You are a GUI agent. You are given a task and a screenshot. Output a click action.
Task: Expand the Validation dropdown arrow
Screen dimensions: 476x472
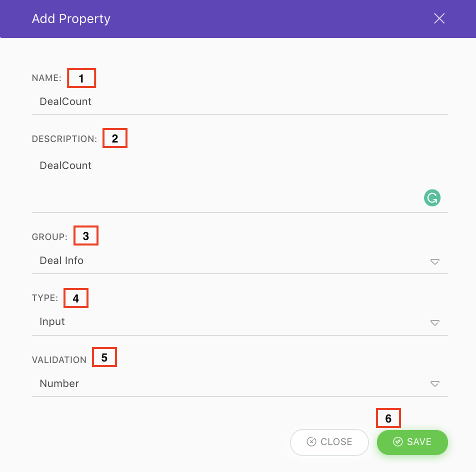pyautogui.click(x=434, y=384)
